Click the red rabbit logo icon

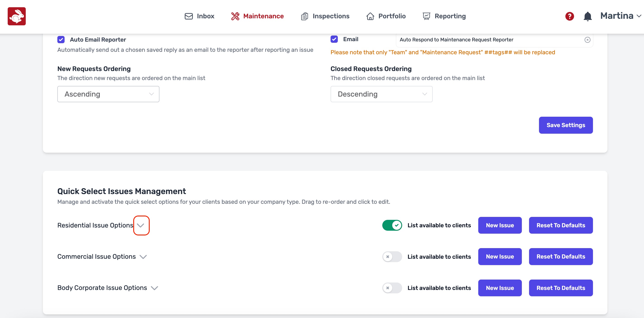tap(16, 16)
